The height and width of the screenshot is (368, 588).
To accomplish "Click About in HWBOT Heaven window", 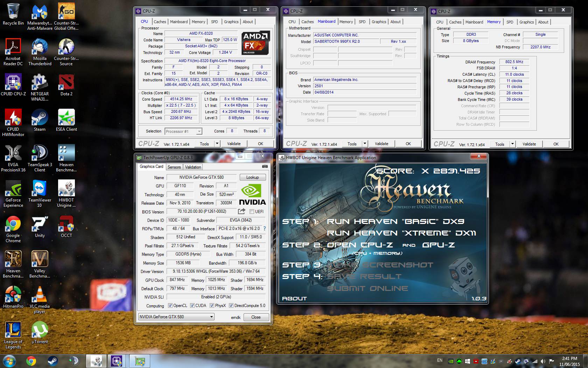I will coord(294,299).
